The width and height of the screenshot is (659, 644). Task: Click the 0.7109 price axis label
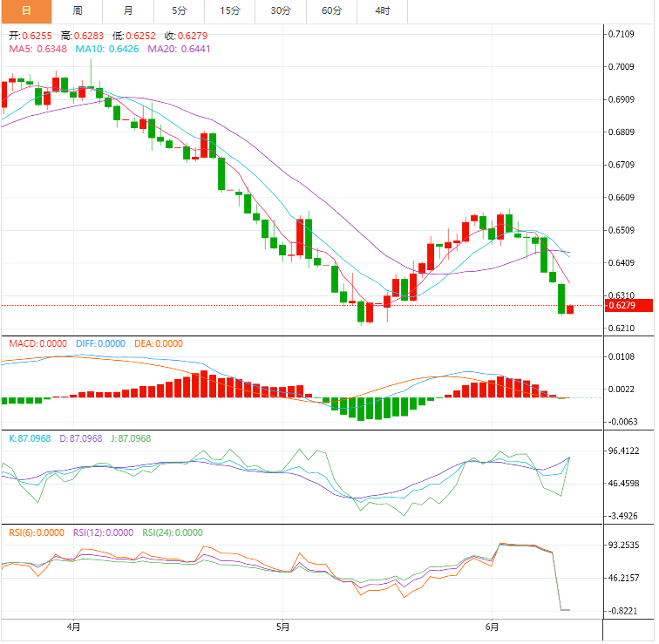click(622, 35)
